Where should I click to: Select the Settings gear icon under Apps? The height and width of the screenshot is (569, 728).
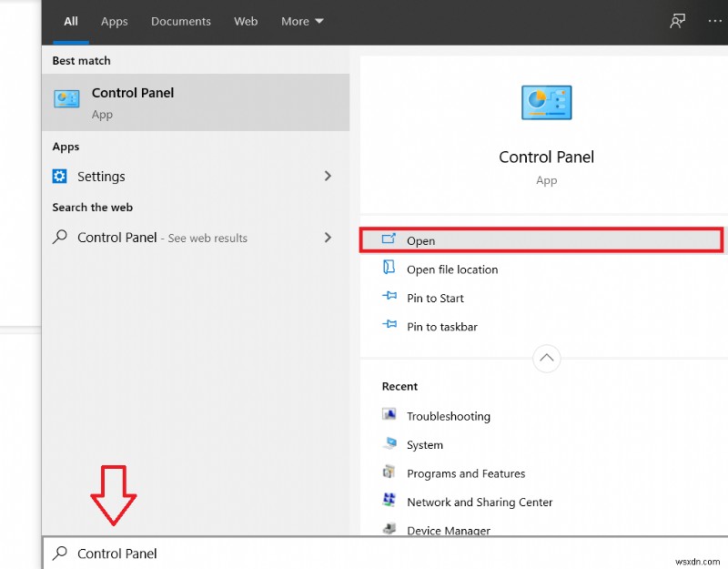[x=60, y=176]
